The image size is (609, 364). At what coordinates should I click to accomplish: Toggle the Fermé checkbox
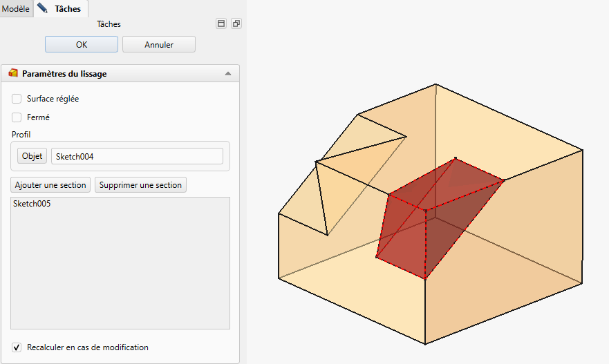[x=17, y=117]
